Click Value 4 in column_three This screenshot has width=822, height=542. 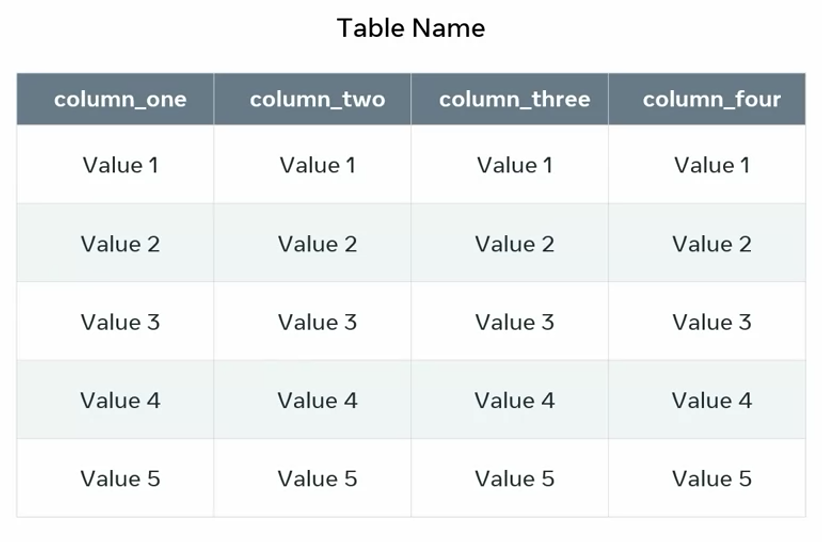[514, 400]
